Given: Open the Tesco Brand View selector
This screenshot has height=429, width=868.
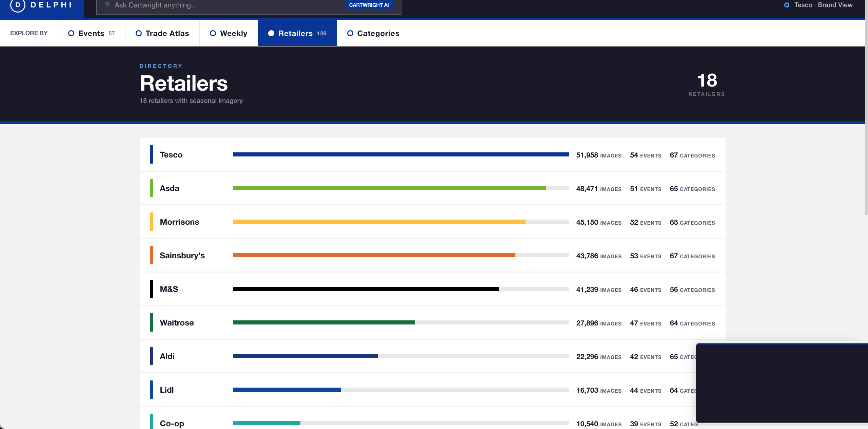Looking at the screenshot, I should [818, 5].
